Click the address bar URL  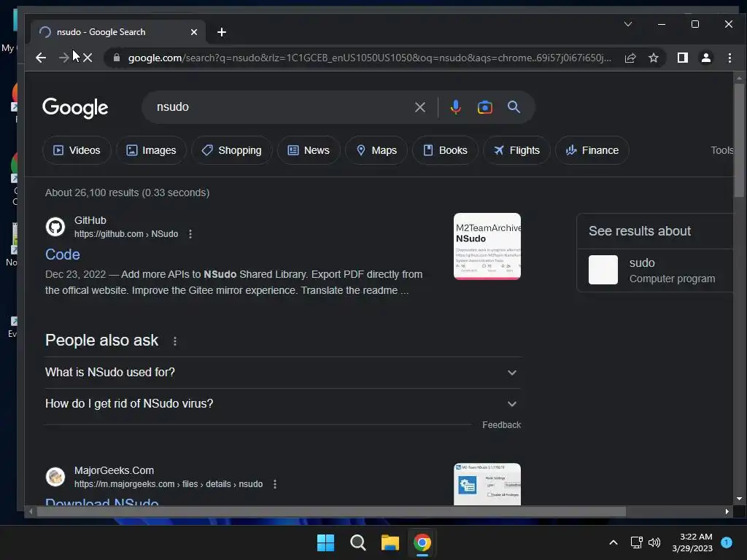click(369, 58)
